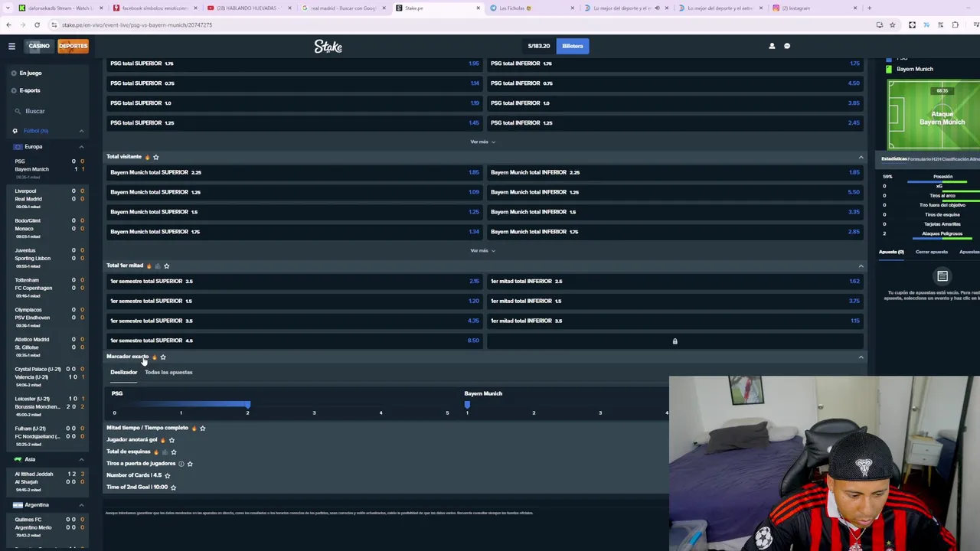Click the Bayern Munich green kit icon
This screenshot has width=980, height=551.
[889, 69]
